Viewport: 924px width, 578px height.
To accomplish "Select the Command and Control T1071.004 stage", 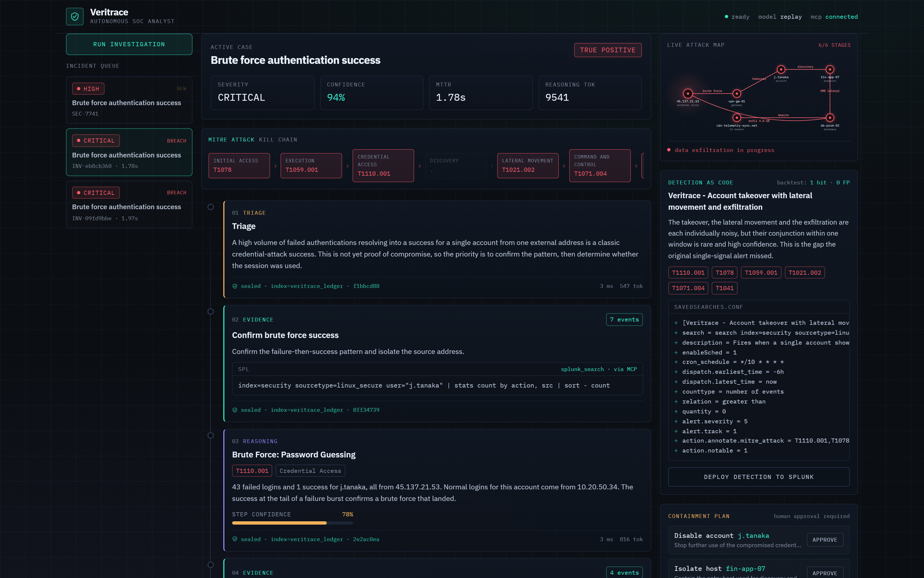I will point(599,165).
